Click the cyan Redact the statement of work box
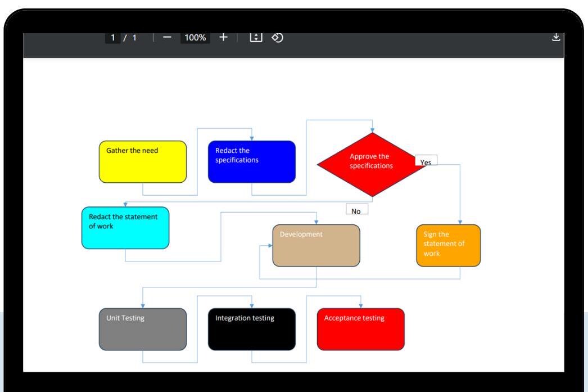Screen dimensions: 588x392 point(125,228)
